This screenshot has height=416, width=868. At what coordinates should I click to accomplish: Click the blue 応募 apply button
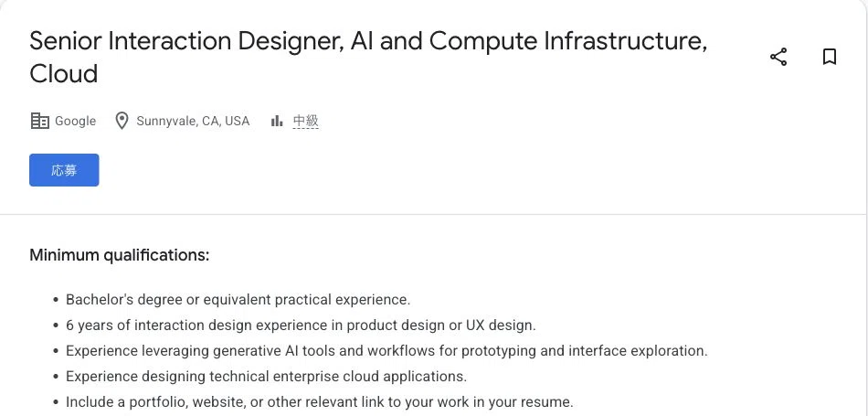click(x=64, y=170)
